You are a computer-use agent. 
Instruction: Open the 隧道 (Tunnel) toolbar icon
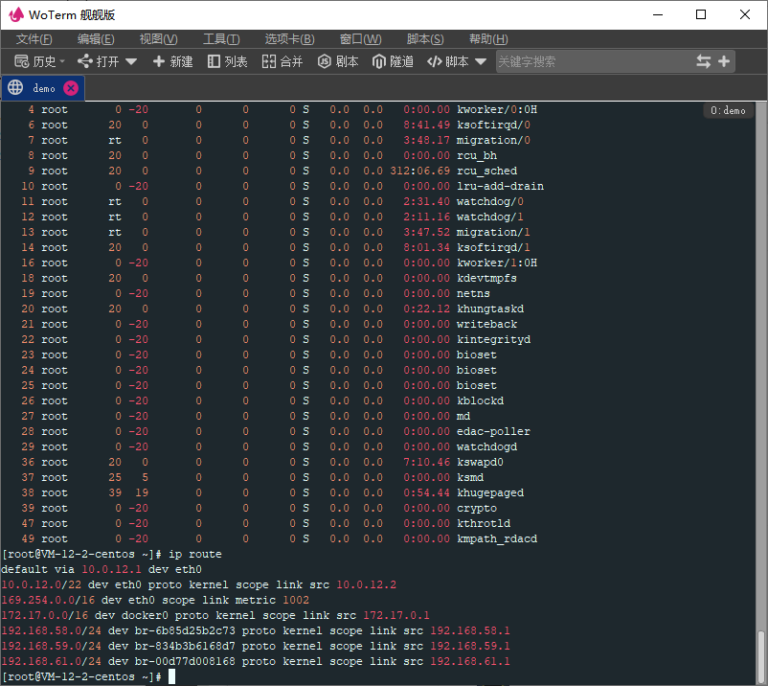click(x=379, y=62)
